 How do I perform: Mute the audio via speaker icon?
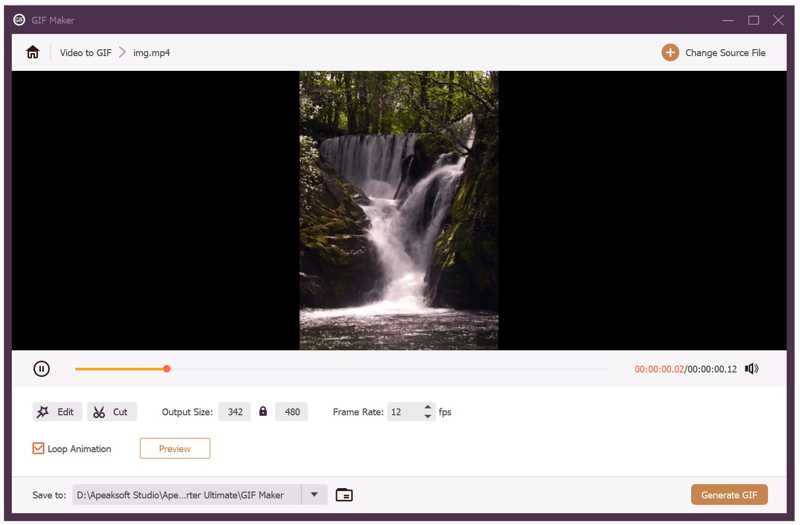pyautogui.click(x=752, y=368)
